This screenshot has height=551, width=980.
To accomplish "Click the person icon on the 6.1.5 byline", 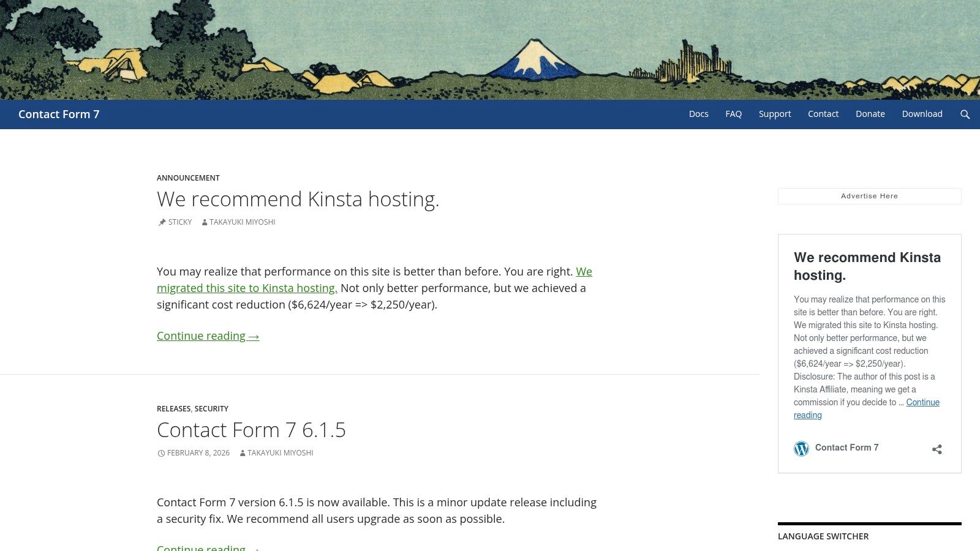I will point(241,453).
